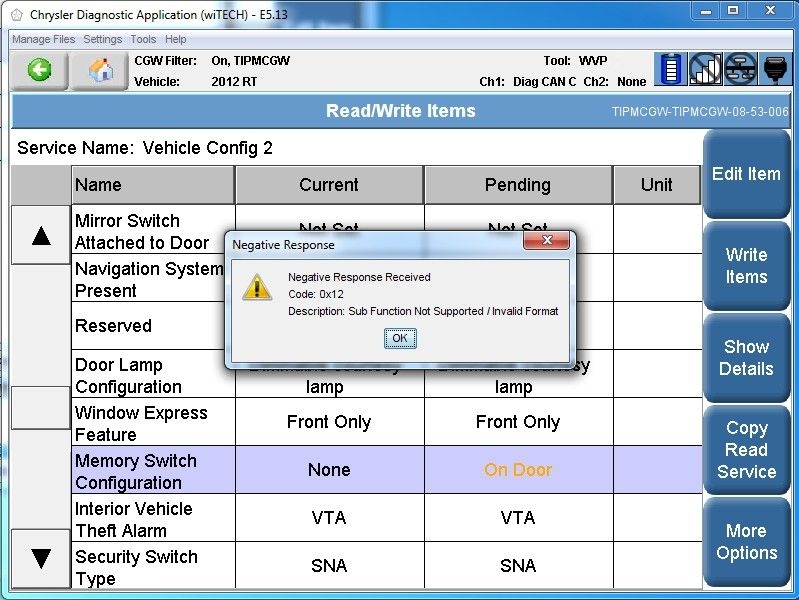Screen dimensions: 799x600
Task: Go to the home screen icon
Action: pos(100,70)
